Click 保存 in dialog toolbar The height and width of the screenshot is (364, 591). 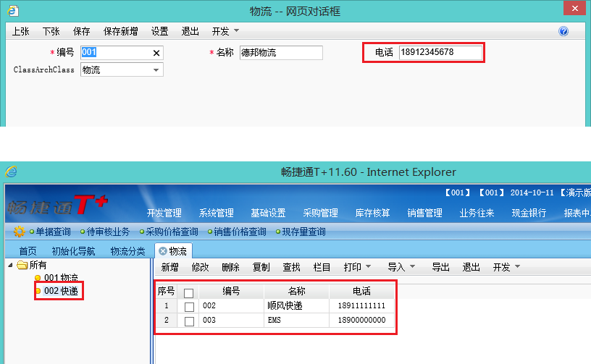[x=81, y=31]
